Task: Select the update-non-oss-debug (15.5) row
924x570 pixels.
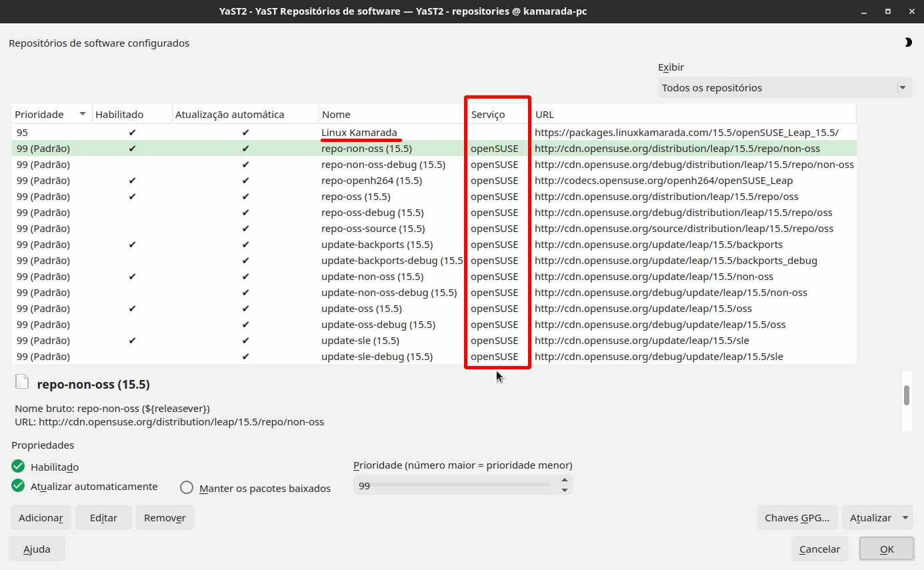Action: (x=433, y=293)
